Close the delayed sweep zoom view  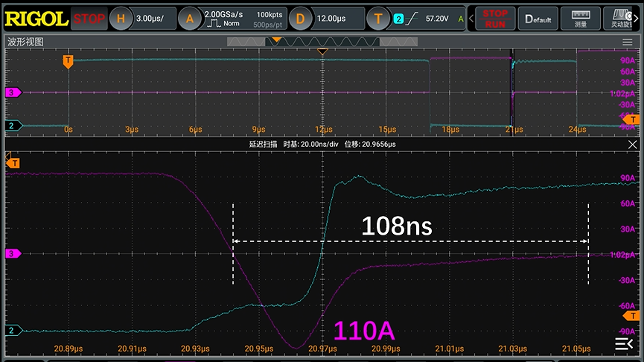point(633,145)
